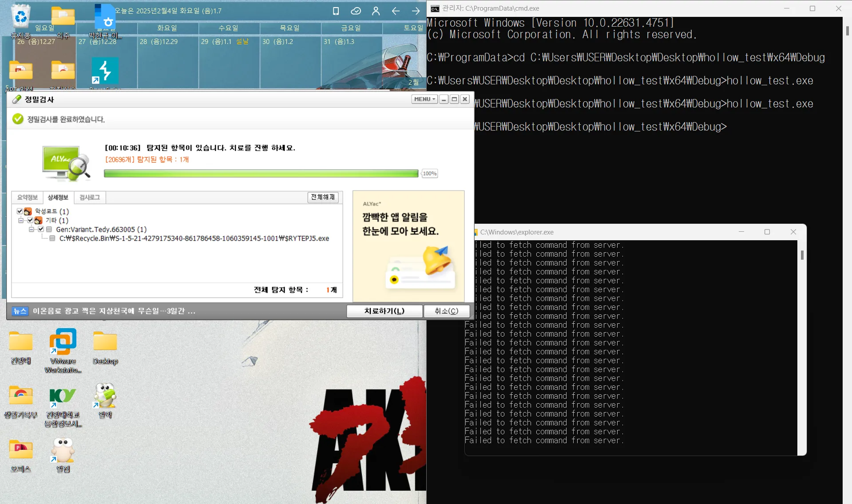Check the $RYTEPJ5.exe file checkbox
This screenshot has height=504, width=852.
coord(52,238)
